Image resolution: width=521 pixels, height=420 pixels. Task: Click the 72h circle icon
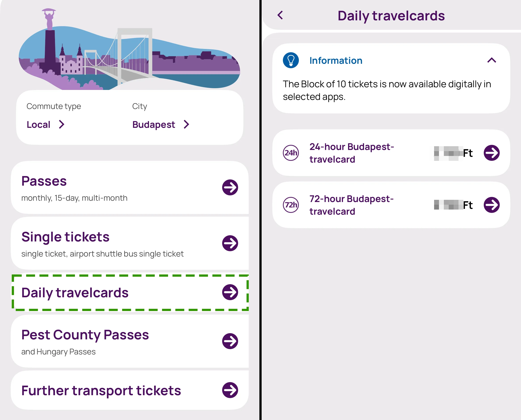[290, 205]
